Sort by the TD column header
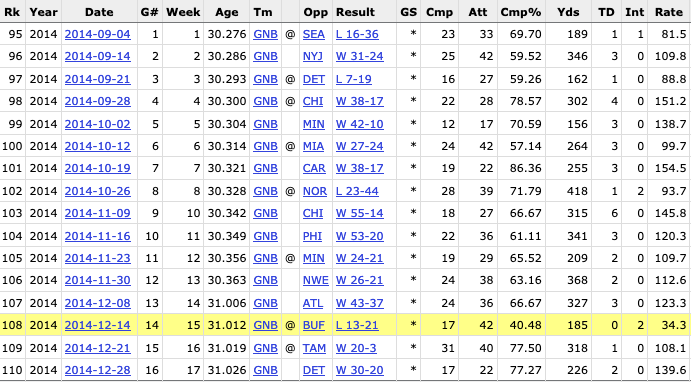Viewport: 691px width, 382px height. coord(606,12)
